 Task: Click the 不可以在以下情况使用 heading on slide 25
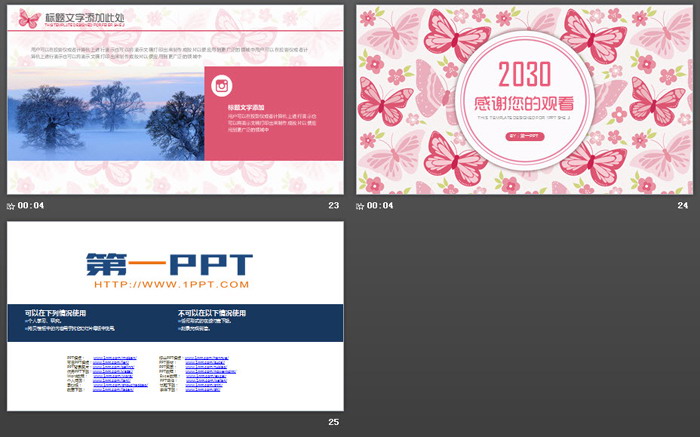212,313
